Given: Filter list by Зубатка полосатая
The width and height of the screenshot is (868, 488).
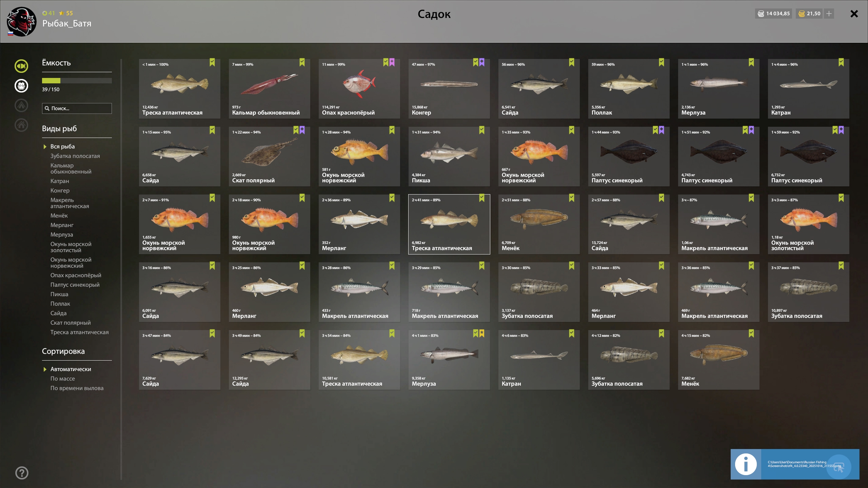Looking at the screenshot, I should [75, 156].
